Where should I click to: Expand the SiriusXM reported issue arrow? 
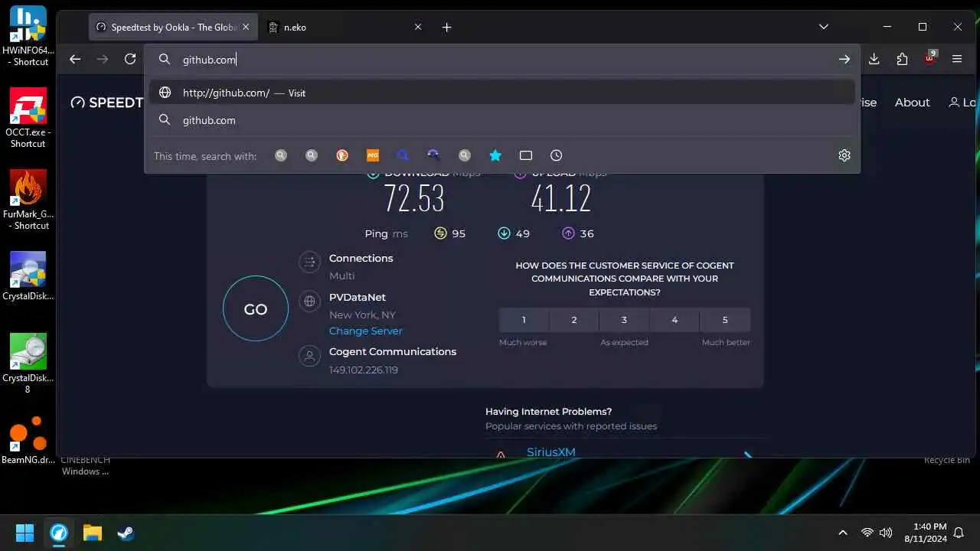[748, 455]
